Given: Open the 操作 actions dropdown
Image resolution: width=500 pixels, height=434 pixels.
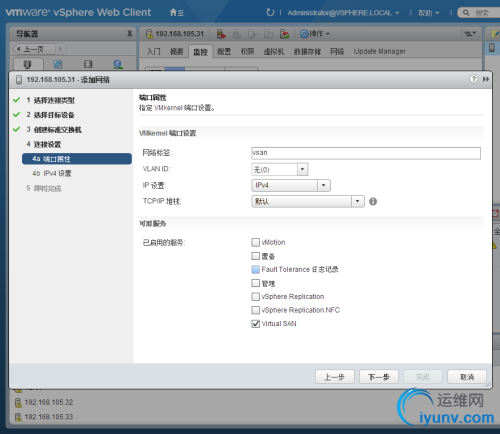Looking at the screenshot, I should pos(319,34).
